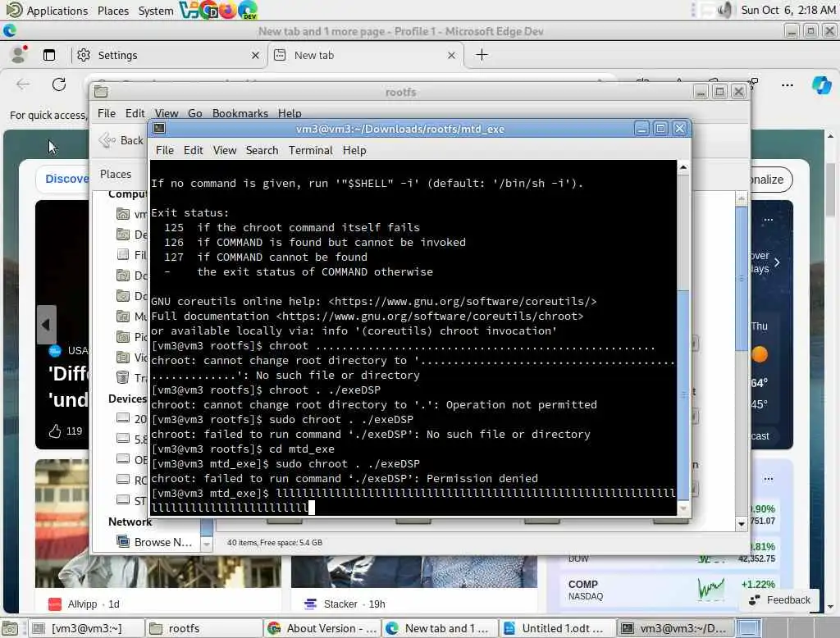Reload the page with Edge refresh icon
The height and width of the screenshot is (638, 840).
[x=59, y=84]
